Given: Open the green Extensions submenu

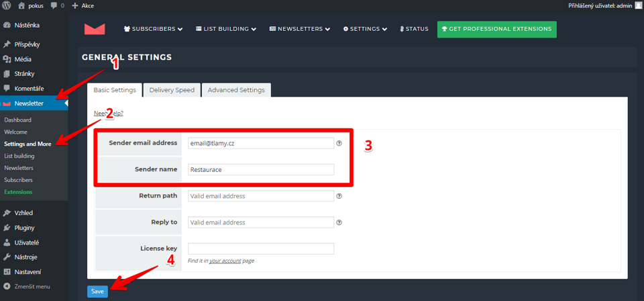Looking at the screenshot, I should 18,191.
